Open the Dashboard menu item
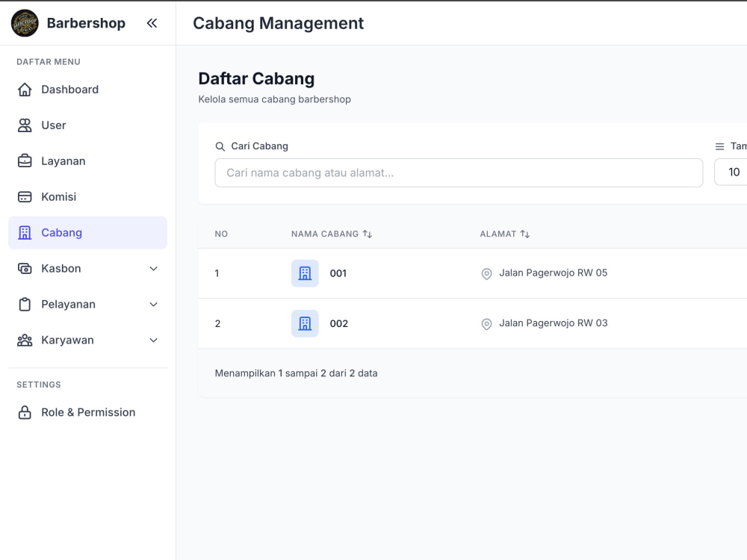The image size is (747, 560). (x=87, y=90)
